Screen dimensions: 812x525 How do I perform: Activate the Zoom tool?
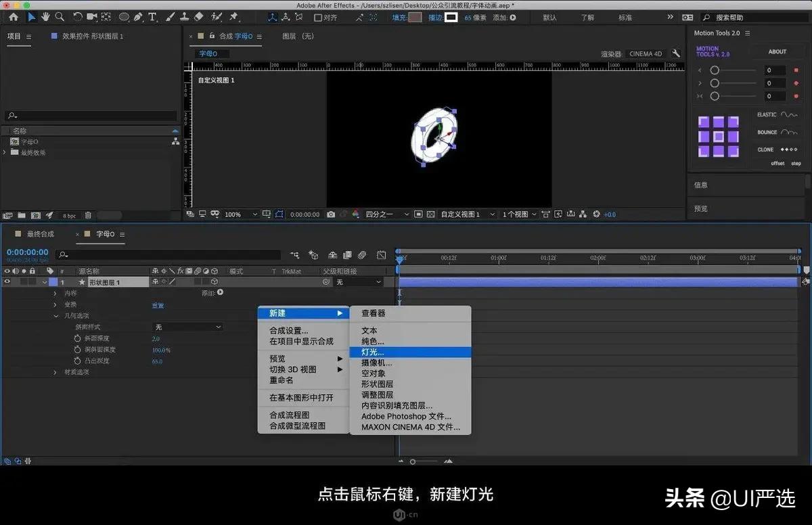tap(60, 17)
